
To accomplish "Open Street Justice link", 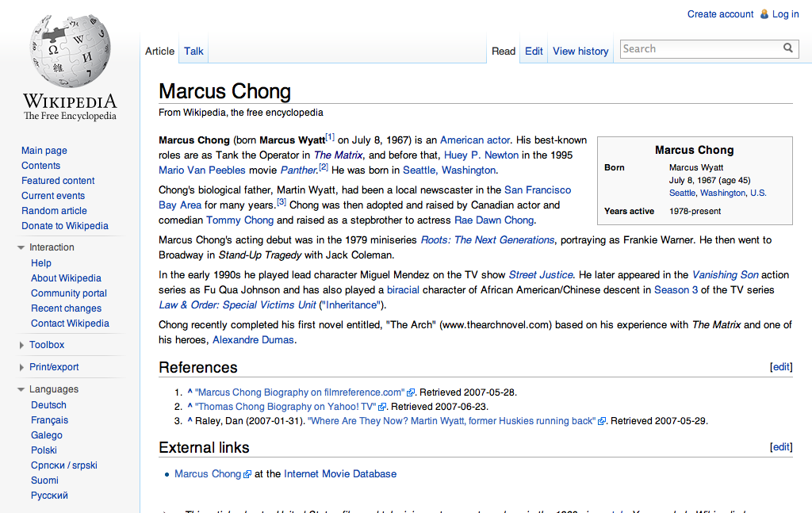I will (x=541, y=274).
